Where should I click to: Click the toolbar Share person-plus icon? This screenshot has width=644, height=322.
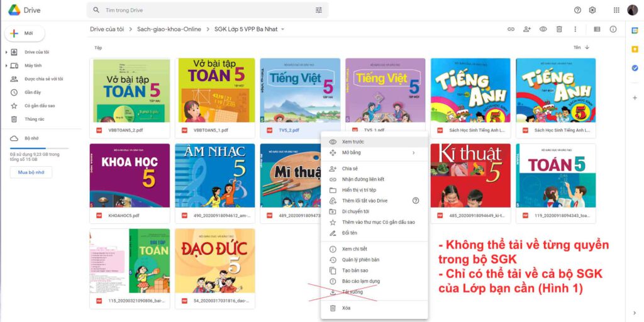(x=527, y=29)
